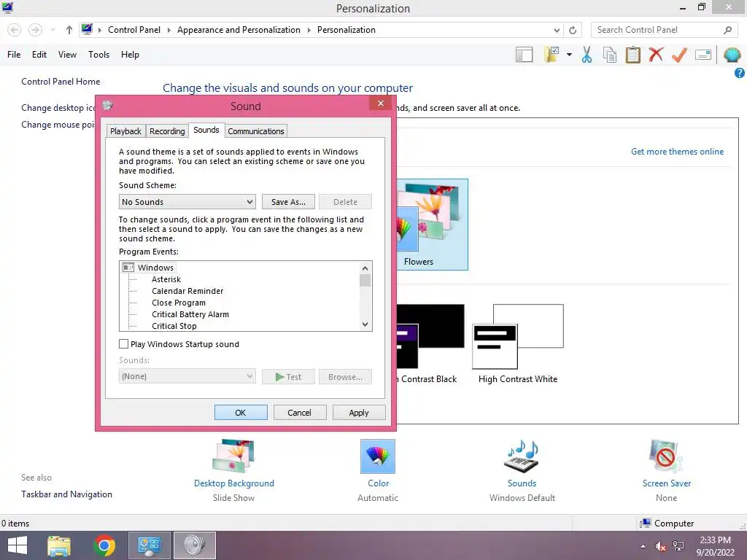Viewport: 747px width, 560px height.
Task: Click the folder options icon in toolbar
Action: coord(551,55)
